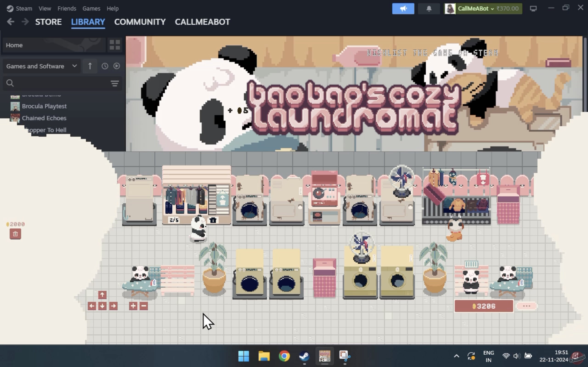Click the announcements megaphone icon
Screen dimensions: 588x367
403,8
